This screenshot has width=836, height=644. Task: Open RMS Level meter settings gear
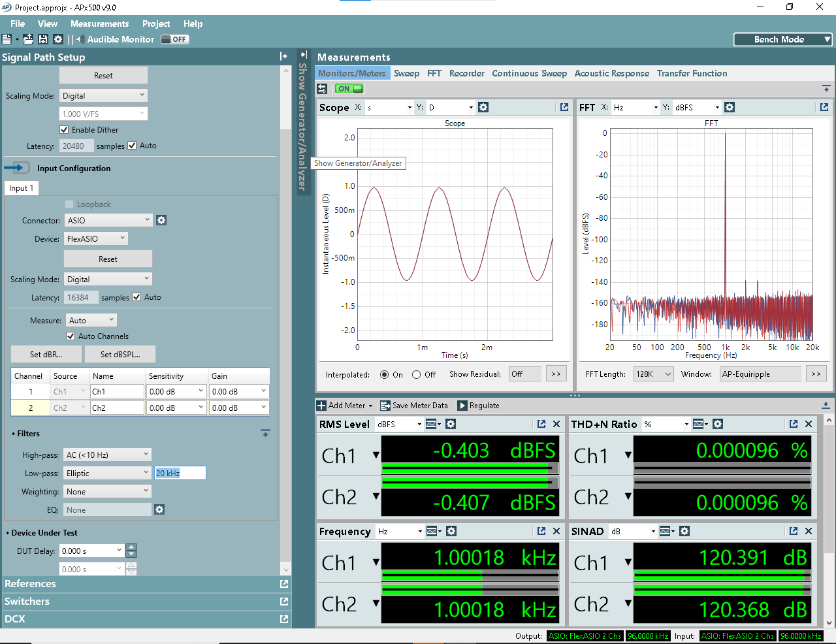pyautogui.click(x=451, y=424)
